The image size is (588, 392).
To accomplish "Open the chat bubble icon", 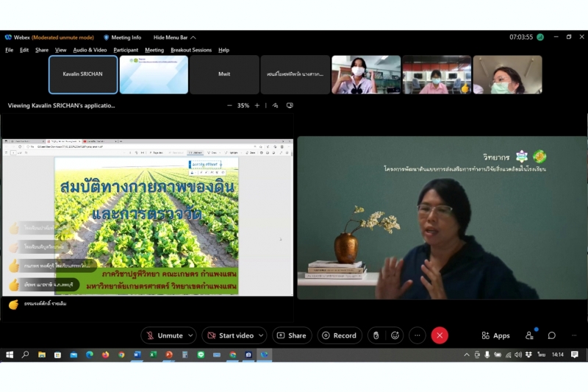I will pos(552,335).
